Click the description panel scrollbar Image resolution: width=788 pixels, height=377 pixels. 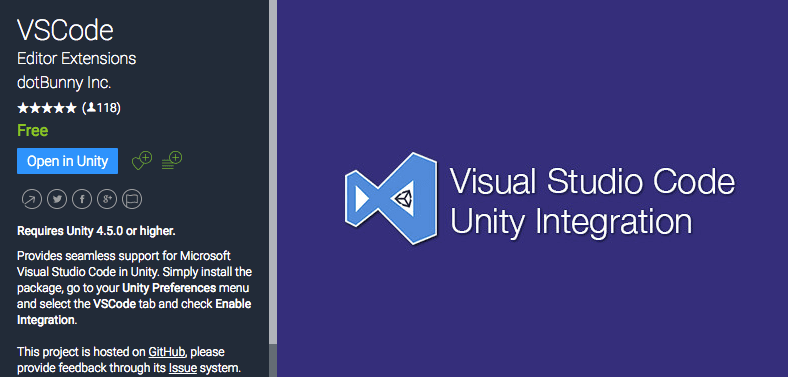click(x=273, y=171)
